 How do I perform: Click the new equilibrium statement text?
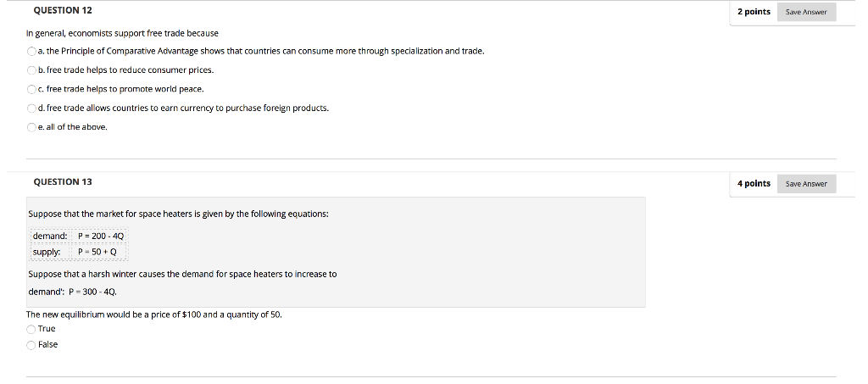(154, 314)
